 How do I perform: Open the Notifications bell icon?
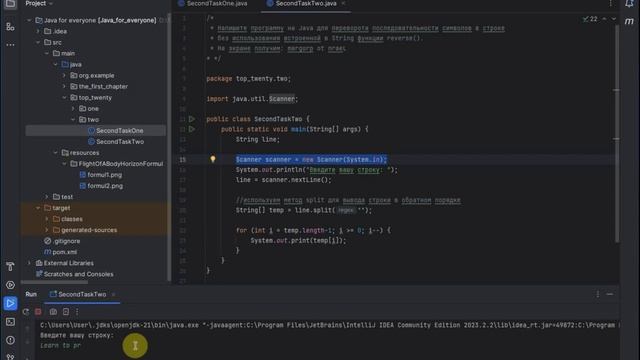[629, 4]
